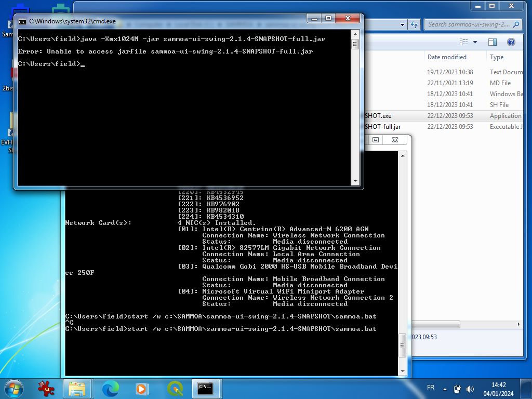The image size is (532, 399).
Task: Click the power plug tray icon
Action: pos(457,389)
